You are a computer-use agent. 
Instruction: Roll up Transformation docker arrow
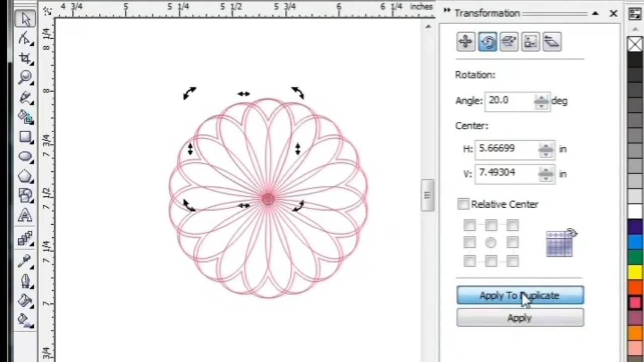[x=596, y=14]
